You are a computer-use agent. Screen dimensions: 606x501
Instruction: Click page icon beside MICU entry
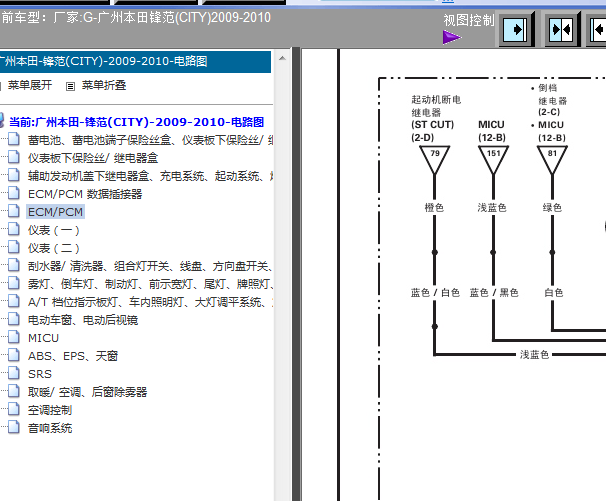point(14,337)
